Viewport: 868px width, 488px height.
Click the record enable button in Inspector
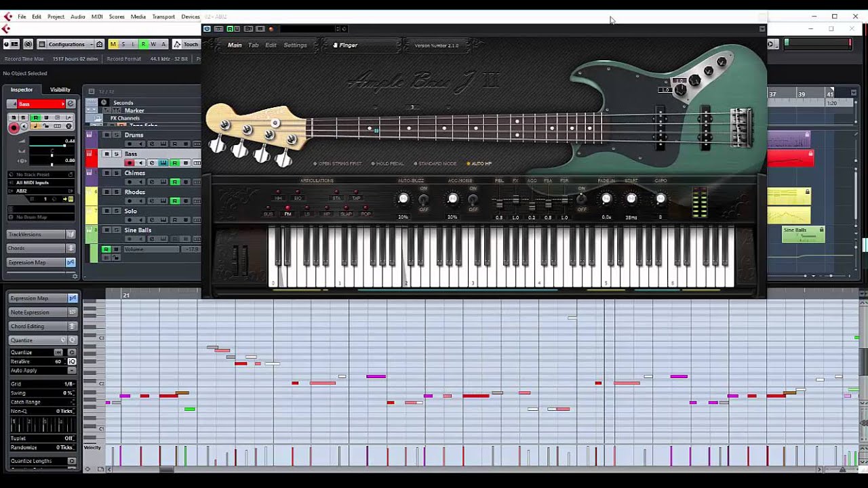pos(14,127)
